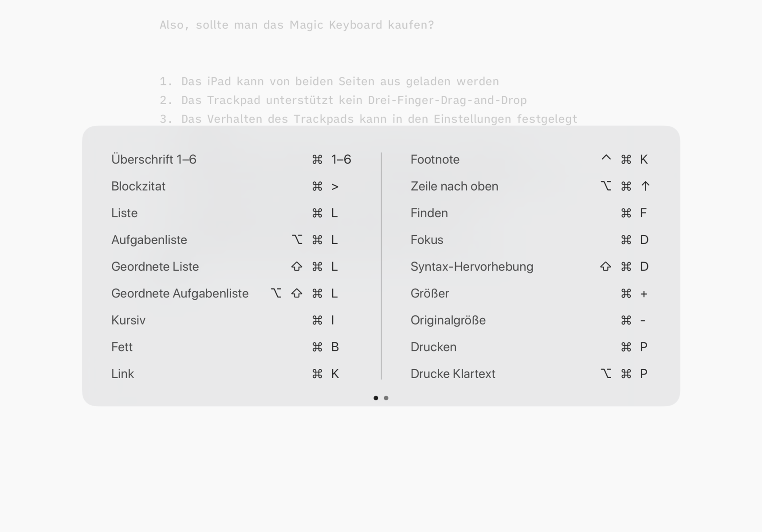
Task: Click the Originalgröße shortcut label
Action: [x=448, y=320]
